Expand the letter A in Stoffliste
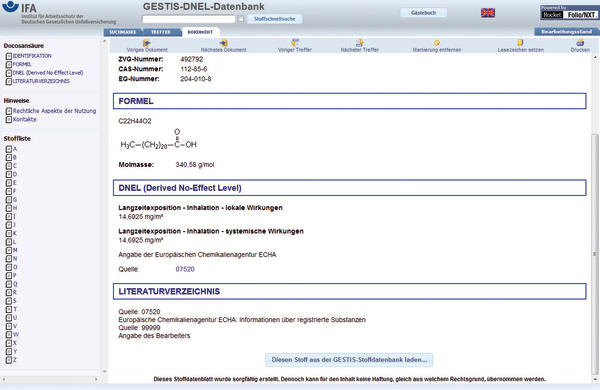 click(9, 149)
